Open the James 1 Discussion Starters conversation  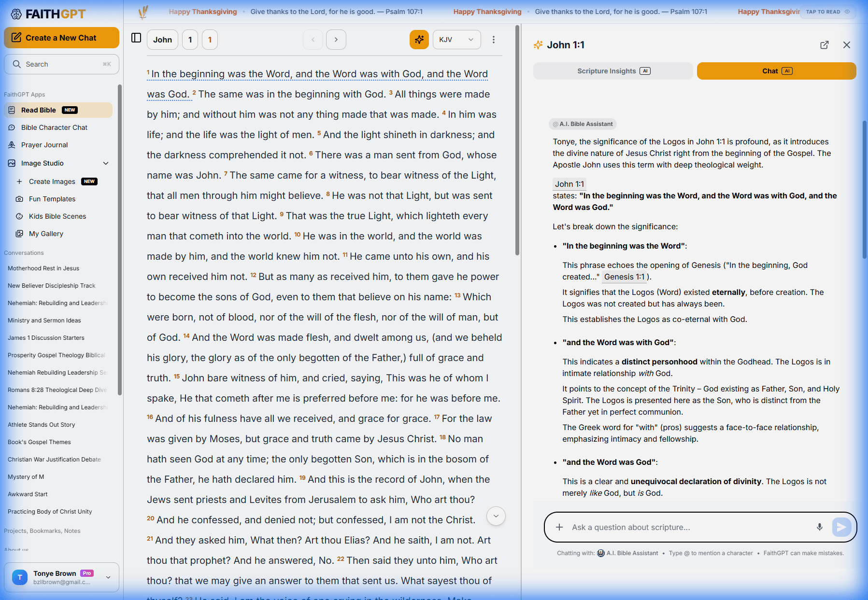click(x=46, y=338)
